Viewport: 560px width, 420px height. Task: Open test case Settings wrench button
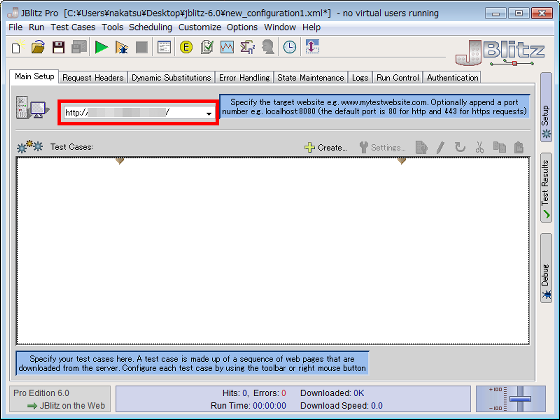(x=382, y=147)
